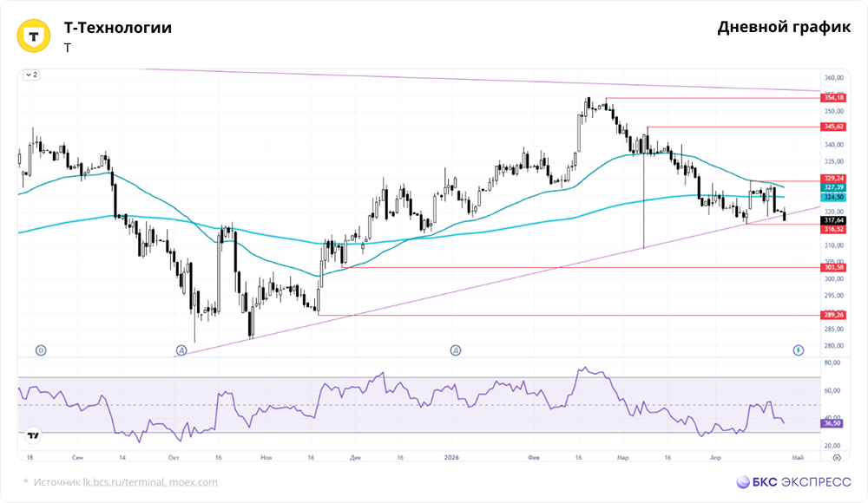868x503 pixels.
Task: Select the 303,58 red price label
Action: coord(833,267)
